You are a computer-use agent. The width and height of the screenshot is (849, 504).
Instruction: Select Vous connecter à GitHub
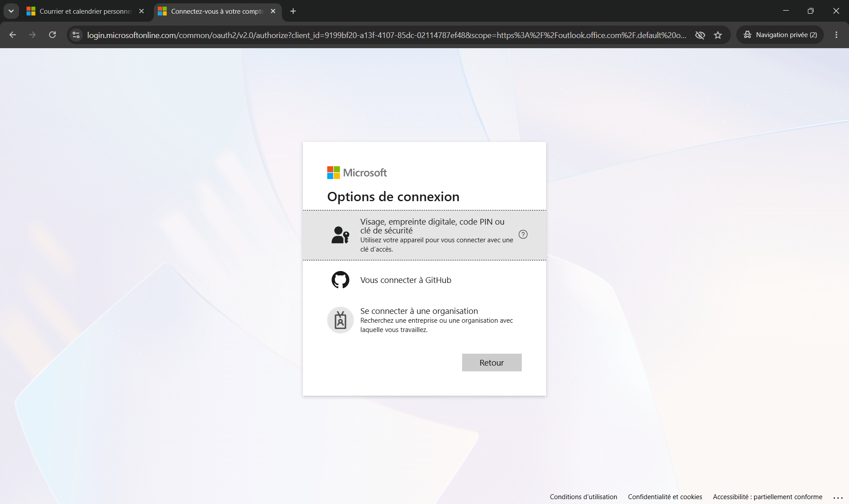(x=424, y=280)
